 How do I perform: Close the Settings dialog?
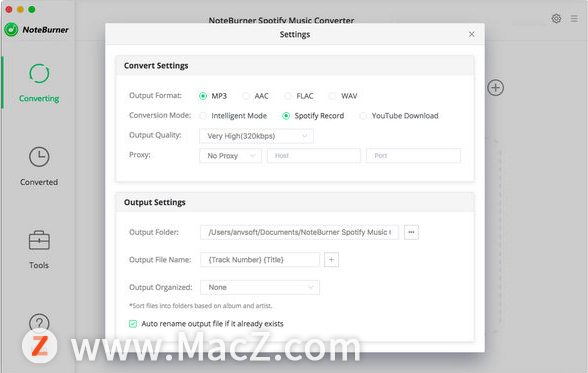pos(471,34)
